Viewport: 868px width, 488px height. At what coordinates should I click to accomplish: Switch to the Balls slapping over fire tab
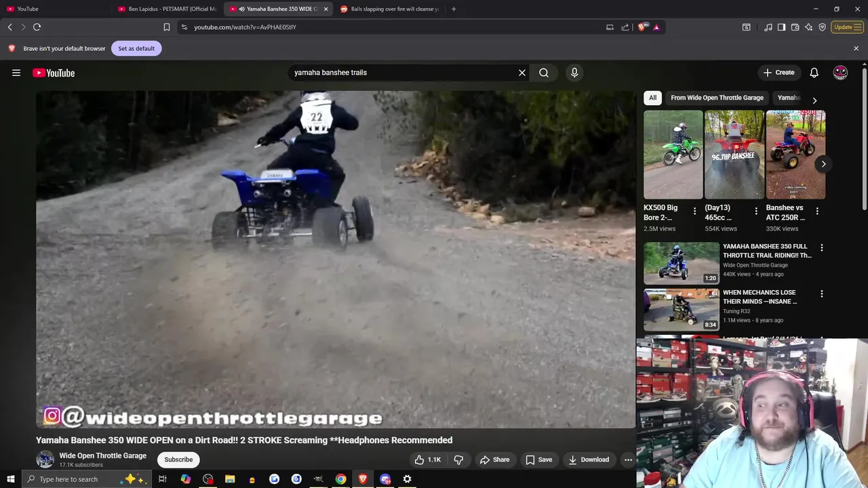tap(390, 9)
